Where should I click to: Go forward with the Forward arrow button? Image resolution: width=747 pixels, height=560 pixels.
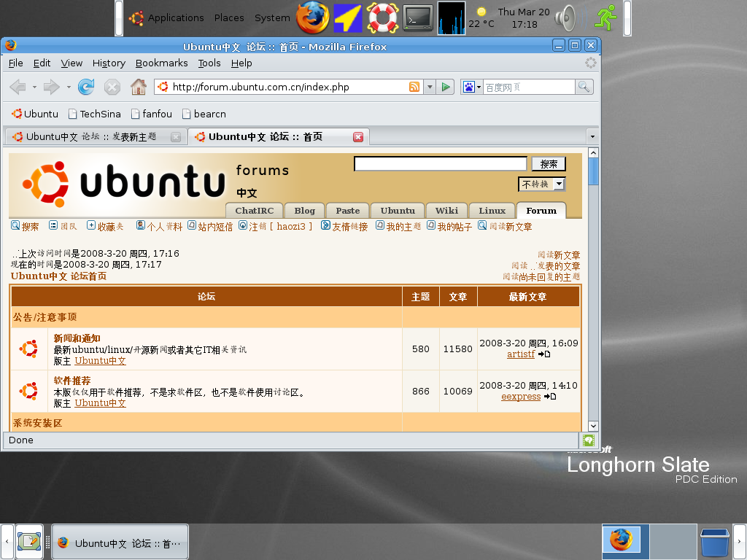[x=52, y=87]
